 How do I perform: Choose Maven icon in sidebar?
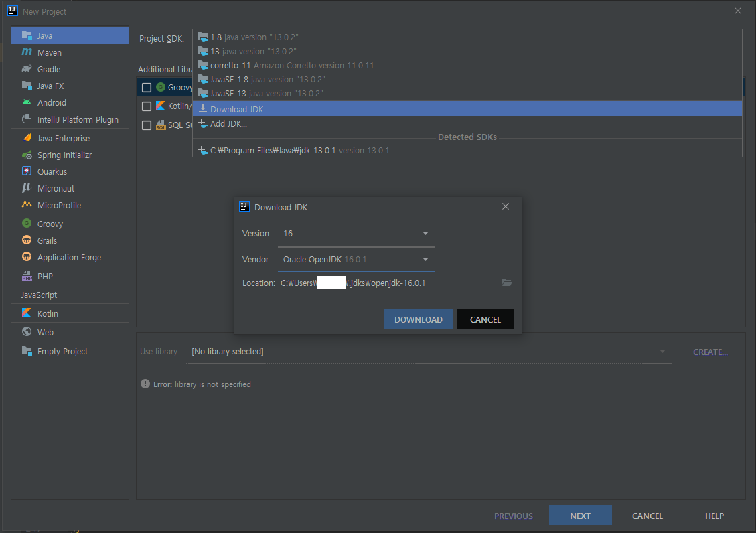point(27,52)
